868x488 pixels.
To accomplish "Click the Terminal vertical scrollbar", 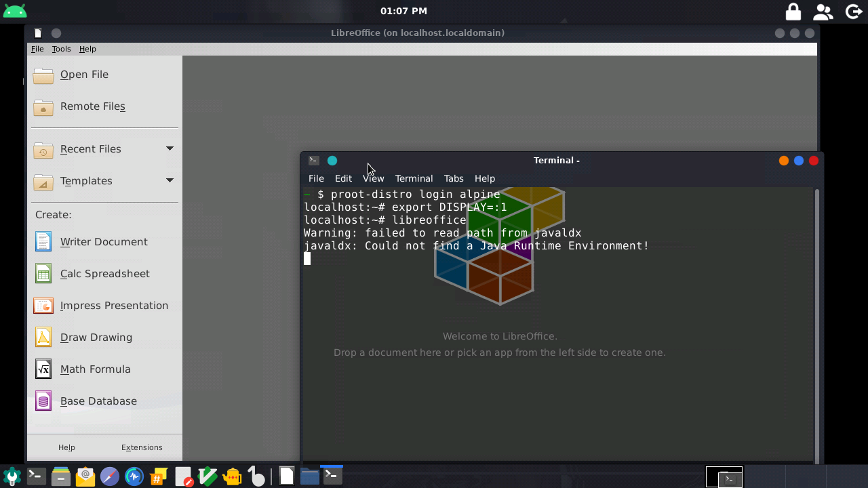I will tap(816, 325).
